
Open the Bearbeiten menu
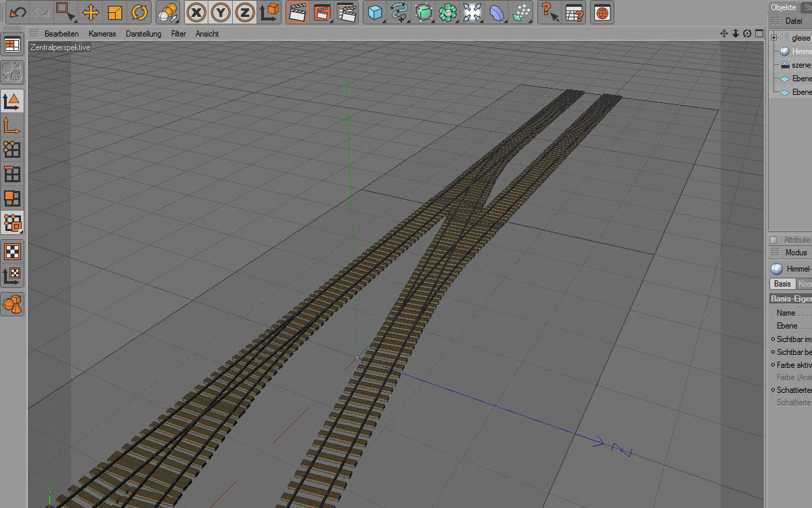pyautogui.click(x=62, y=33)
